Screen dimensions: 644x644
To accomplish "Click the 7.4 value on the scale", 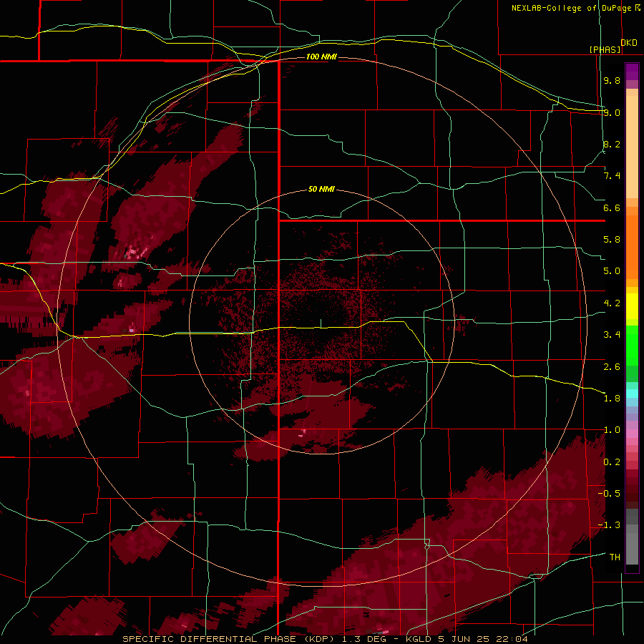I will 612,176.
